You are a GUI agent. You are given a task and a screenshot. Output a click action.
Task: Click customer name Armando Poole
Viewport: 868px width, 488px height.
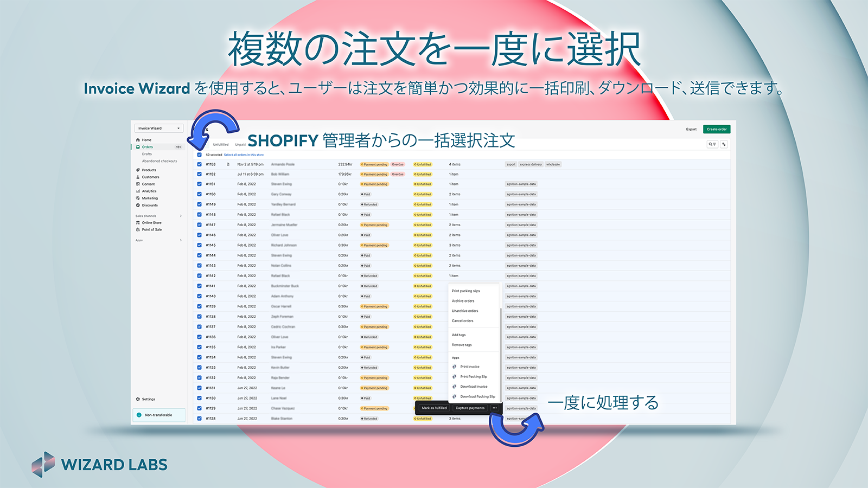[283, 164]
